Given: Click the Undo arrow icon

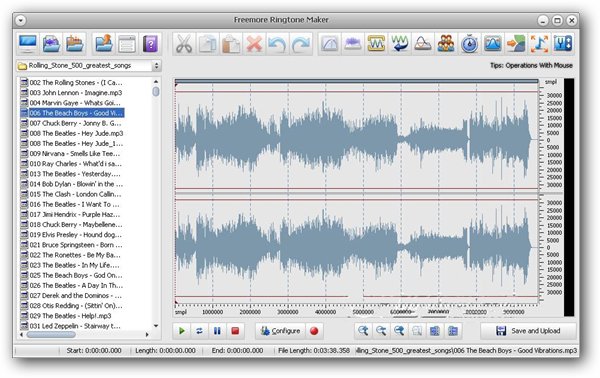Looking at the screenshot, I should pos(277,44).
